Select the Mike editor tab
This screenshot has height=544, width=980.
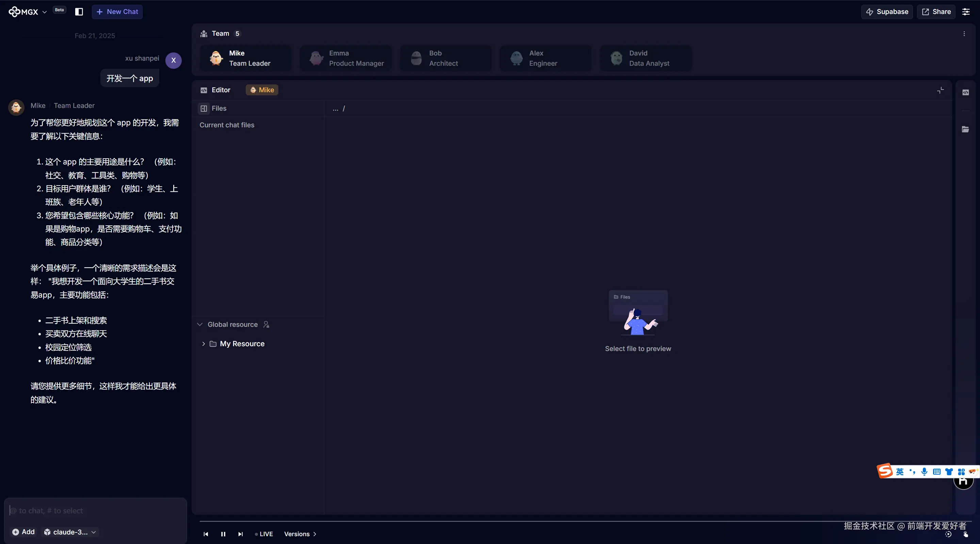[262, 90]
